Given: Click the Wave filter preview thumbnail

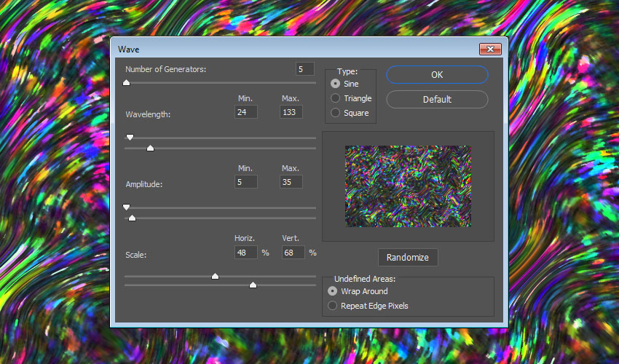Looking at the screenshot, I should pos(408,186).
